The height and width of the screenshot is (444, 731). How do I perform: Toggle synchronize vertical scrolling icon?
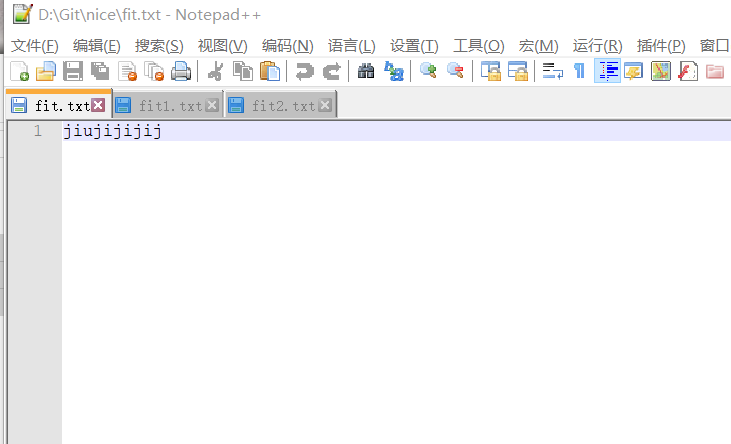(490, 71)
